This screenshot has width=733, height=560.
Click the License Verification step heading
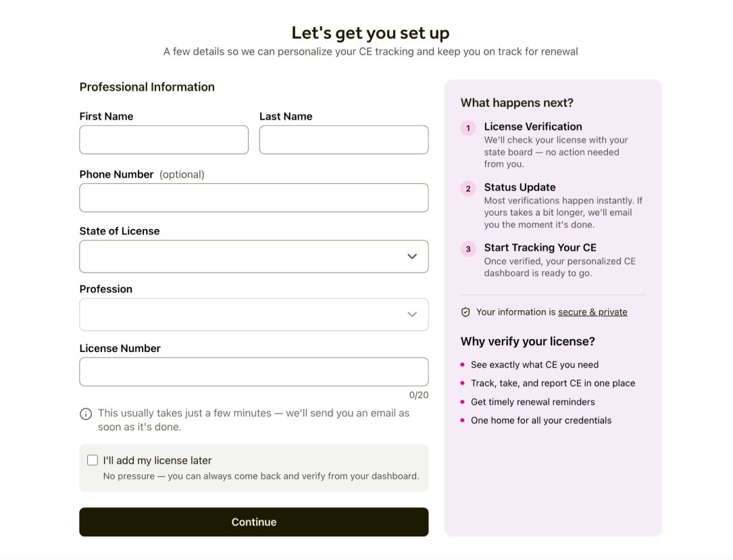pyautogui.click(x=533, y=126)
